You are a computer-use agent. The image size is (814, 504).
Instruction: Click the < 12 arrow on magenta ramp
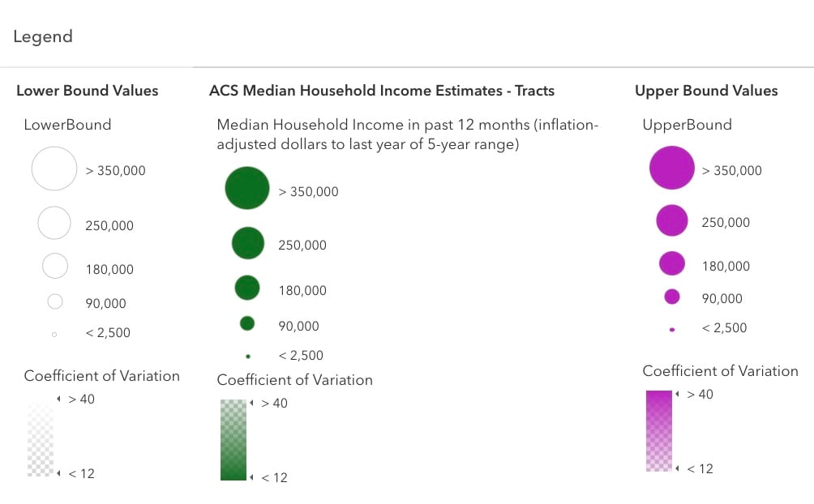point(678,468)
